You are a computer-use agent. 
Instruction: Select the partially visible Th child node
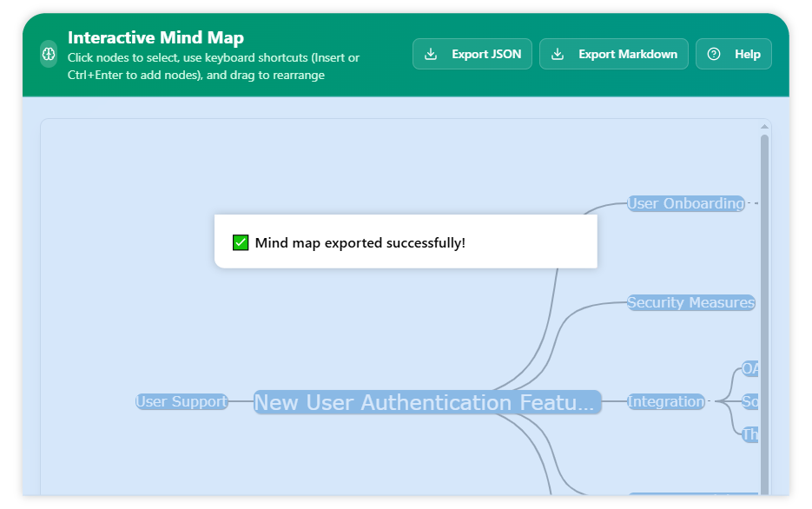pyautogui.click(x=750, y=434)
